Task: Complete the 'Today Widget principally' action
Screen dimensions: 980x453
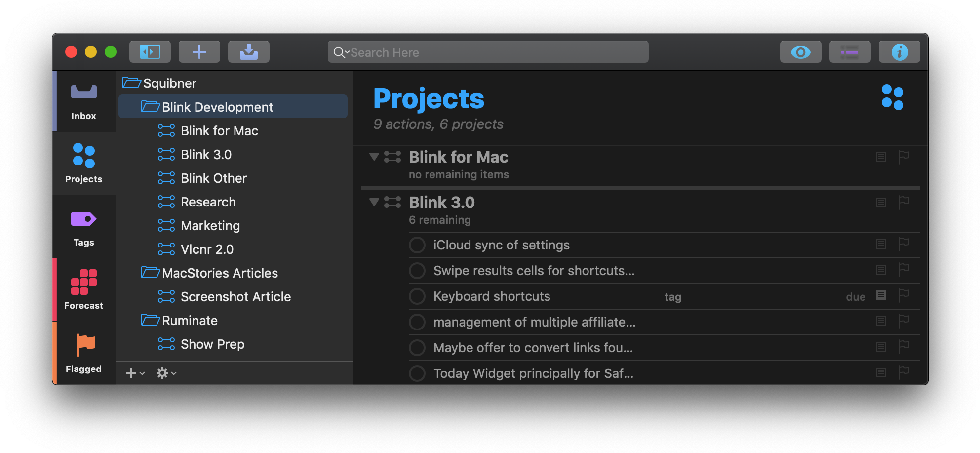Action: (417, 373)
